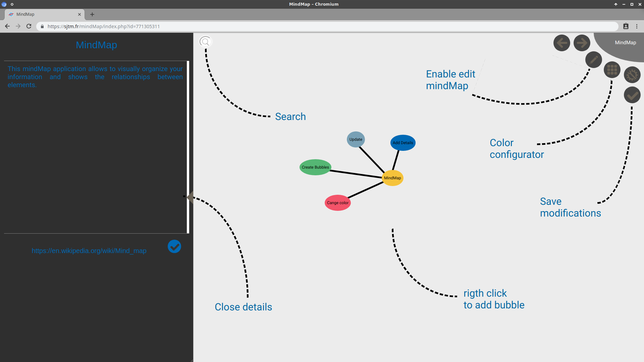Save modifications with checkmark icon
Screen dimensions: 644x362
click(632, 95)
